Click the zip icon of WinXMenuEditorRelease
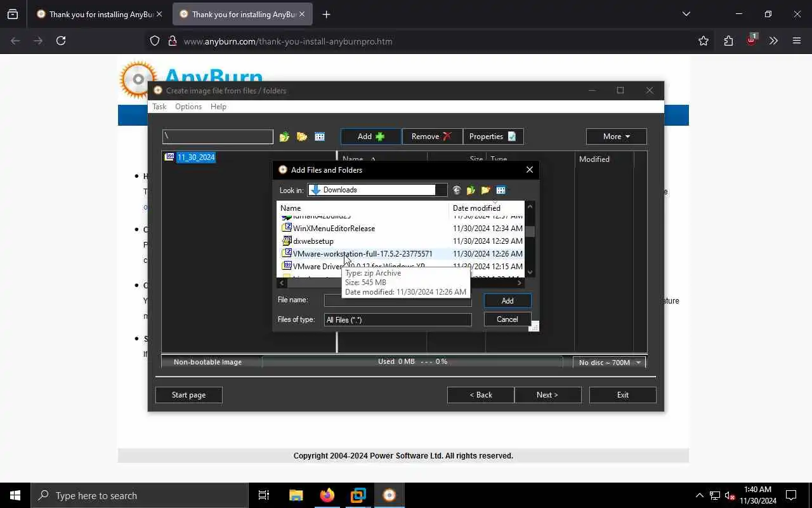The height and width of the screenshot is (508, 812). point(287,227)
